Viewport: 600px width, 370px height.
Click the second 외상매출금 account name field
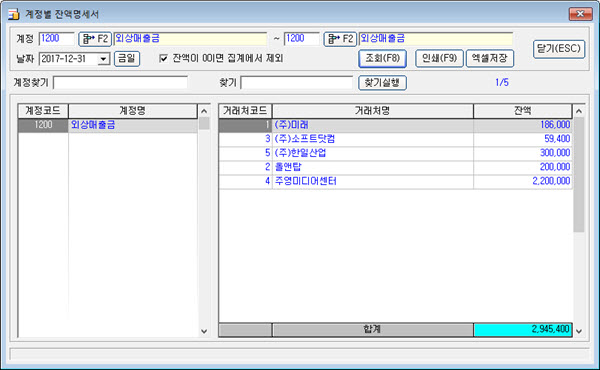pyautogui.click(x=436, y=39)
